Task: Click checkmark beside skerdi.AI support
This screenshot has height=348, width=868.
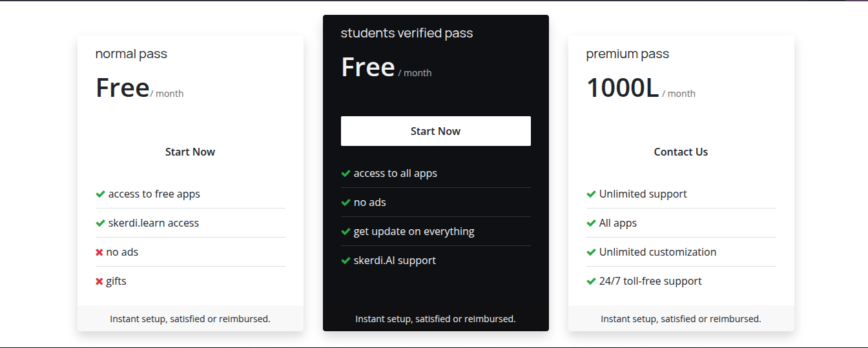Action: 346,261
